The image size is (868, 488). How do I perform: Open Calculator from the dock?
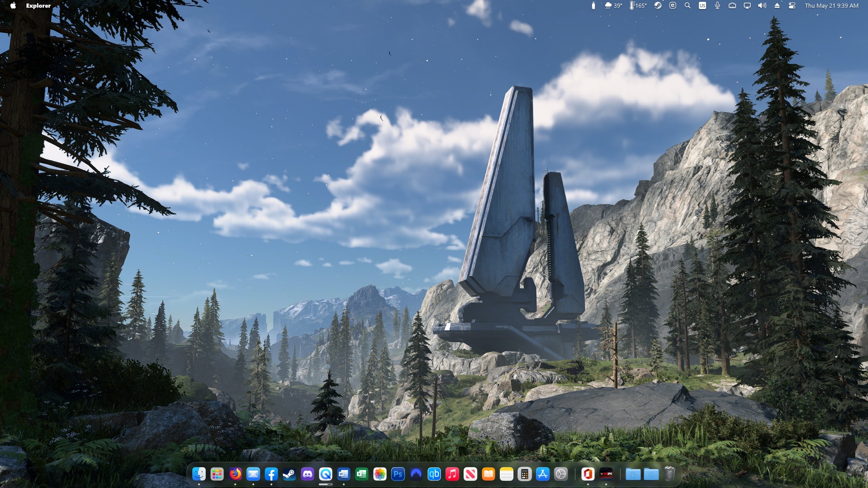coord(525,474)
